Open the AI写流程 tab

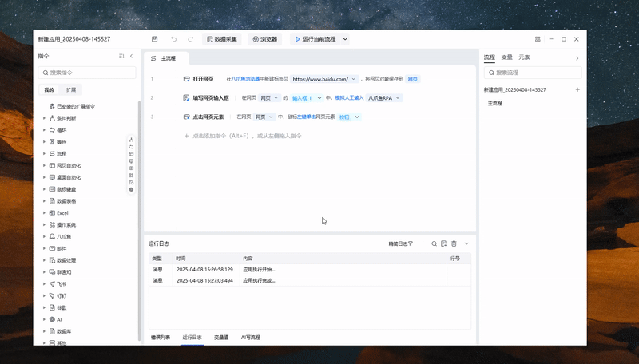251,337
